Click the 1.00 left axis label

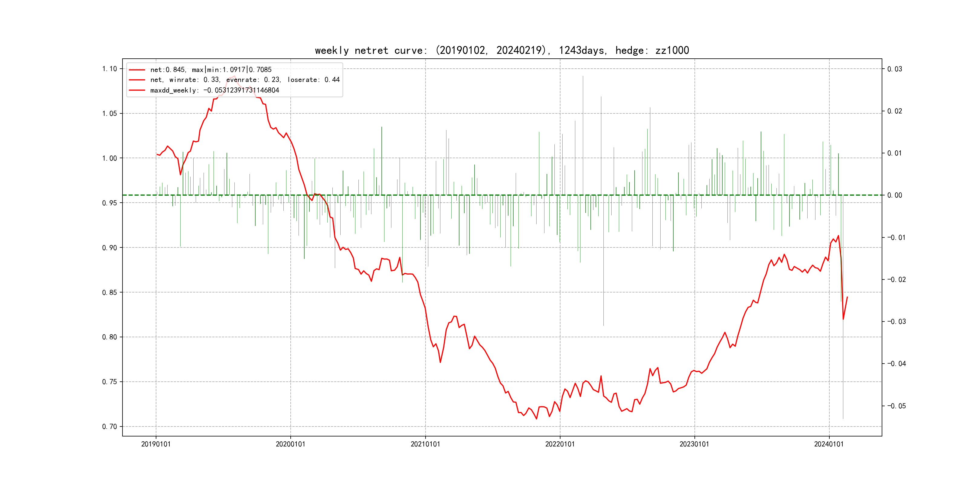[109, 158]
